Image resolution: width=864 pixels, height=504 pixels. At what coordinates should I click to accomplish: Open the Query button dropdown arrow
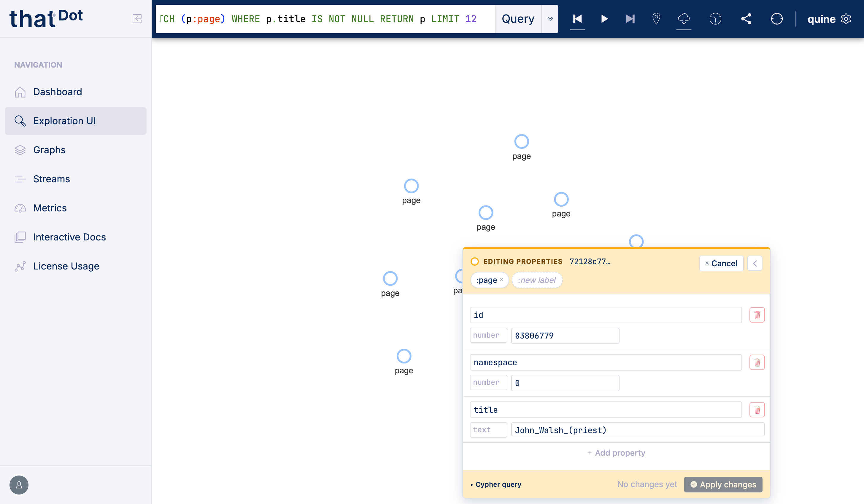(550, 19)
